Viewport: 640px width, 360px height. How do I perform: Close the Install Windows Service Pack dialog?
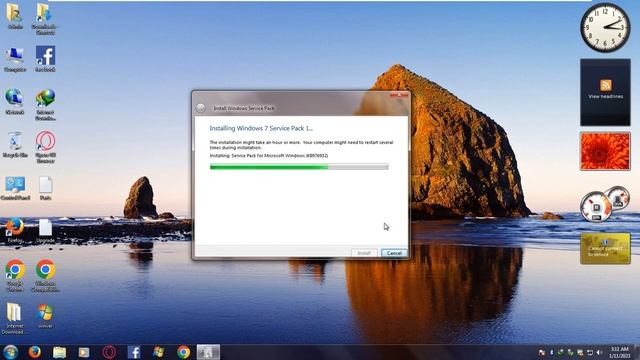tap(399, 94)
